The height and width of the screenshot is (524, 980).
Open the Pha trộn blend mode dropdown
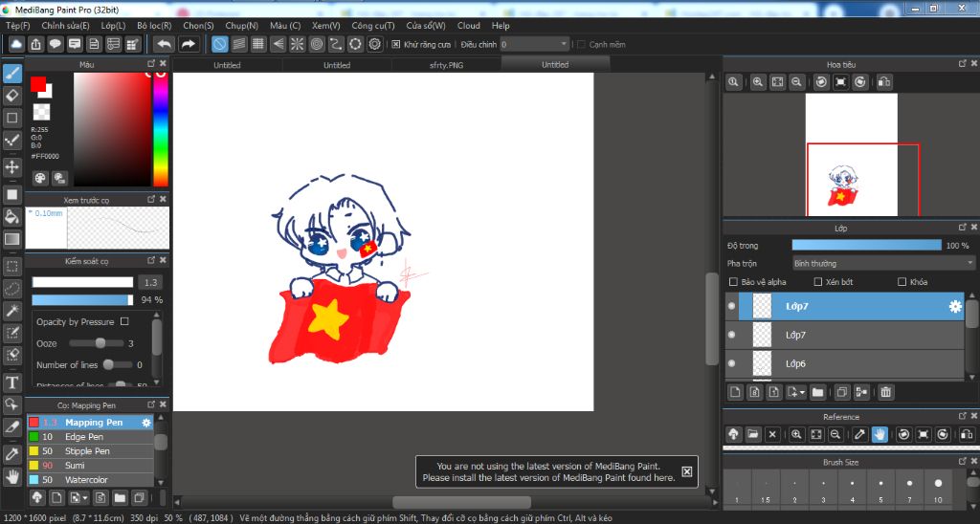[x=883, y=264]
